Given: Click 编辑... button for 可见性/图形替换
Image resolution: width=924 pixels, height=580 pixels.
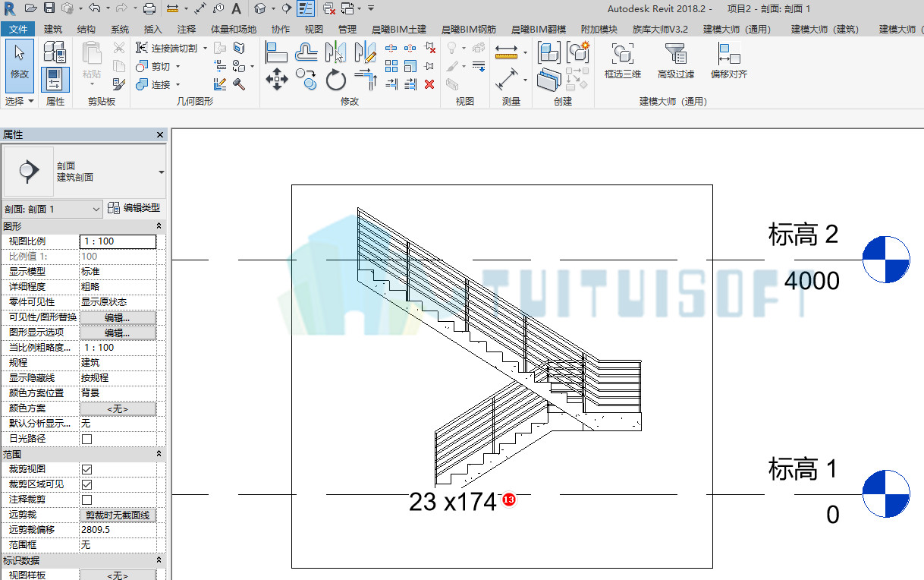Looking at the screenshot, I should (118, 317).
